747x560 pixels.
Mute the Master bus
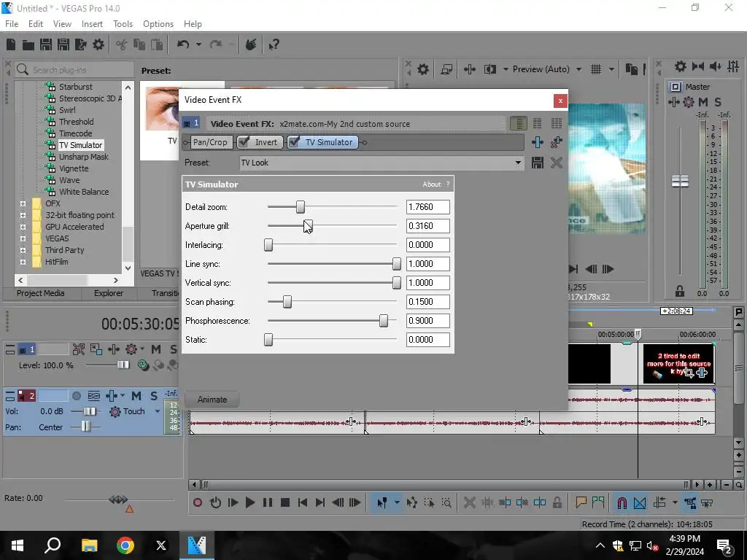[x=703, y=102]
